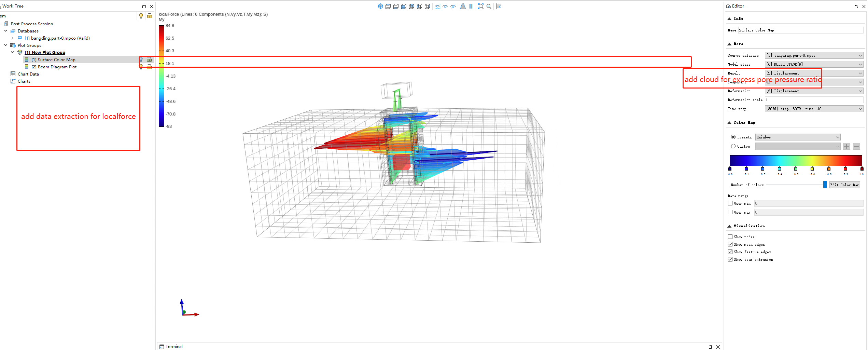Float the Terminal panel

pyautogui.click(x=711, y=347)
